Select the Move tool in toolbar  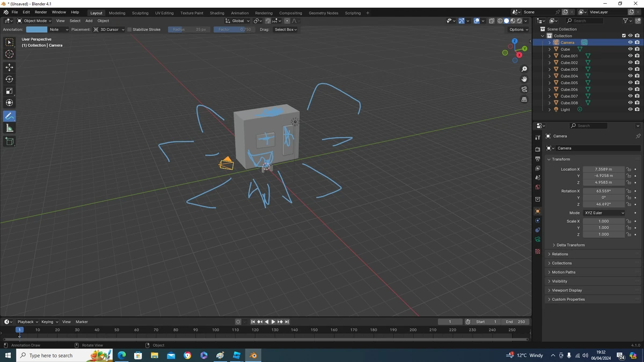tap(9, 67)
